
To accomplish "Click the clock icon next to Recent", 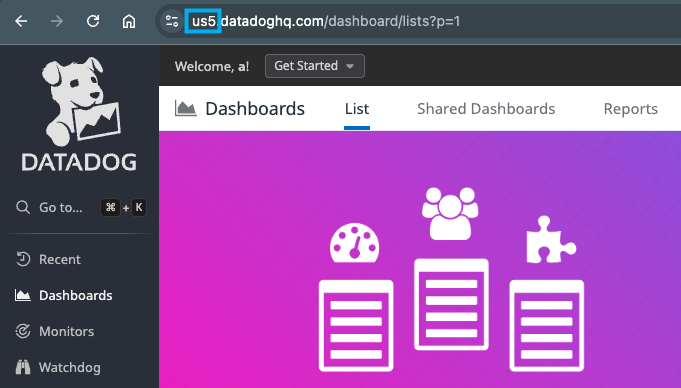I will [x=23, y=259].
